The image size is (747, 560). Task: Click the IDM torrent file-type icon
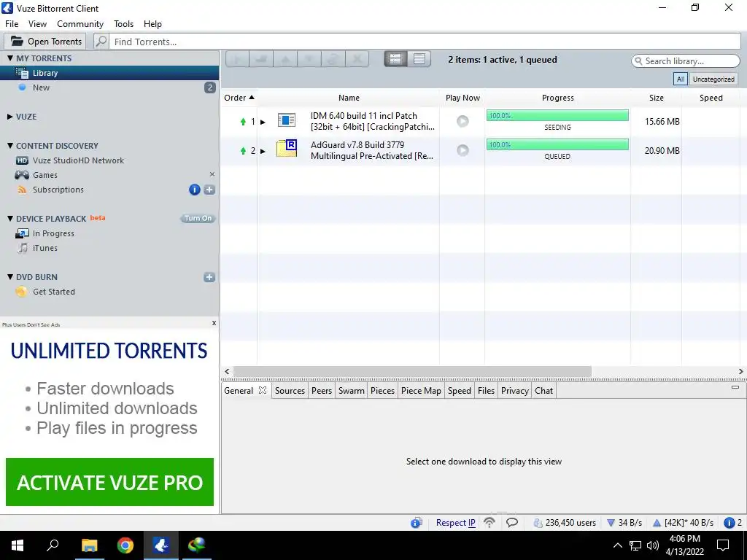[286, 120]
